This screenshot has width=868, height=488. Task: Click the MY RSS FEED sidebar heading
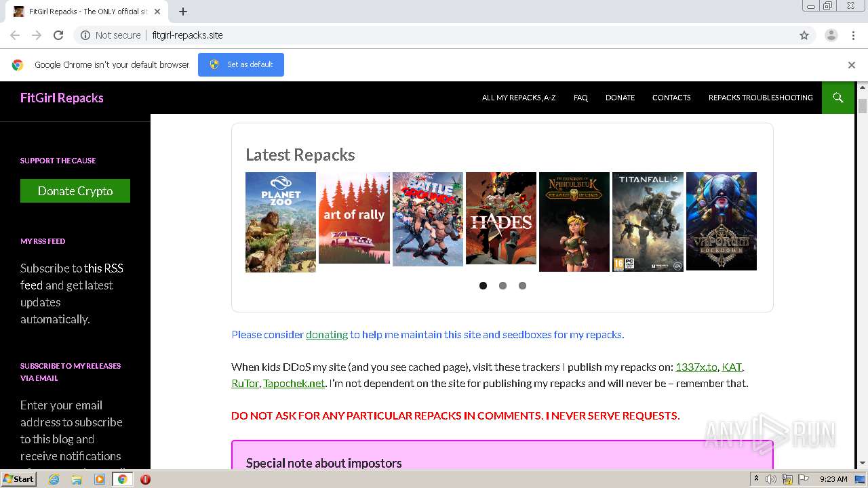[x=43, y=241]
